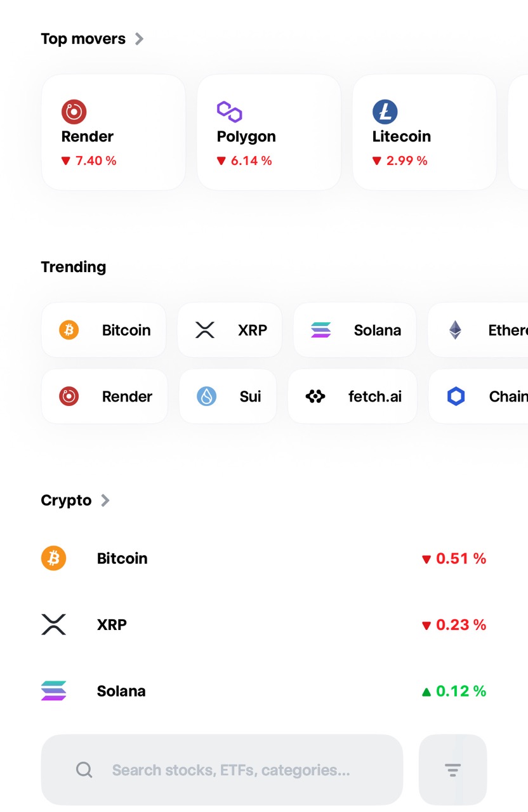
Task: Expand the Top movers section chevron
Action: click(139, 38)
